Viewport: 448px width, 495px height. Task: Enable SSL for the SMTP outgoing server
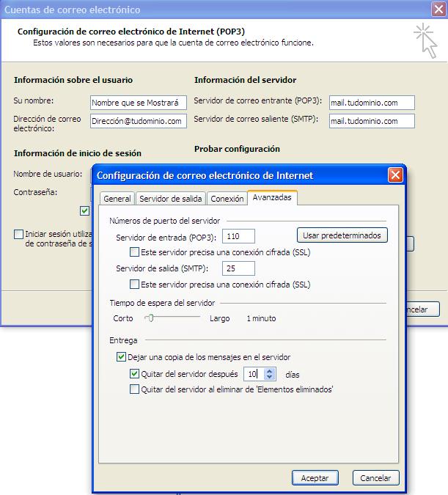click(x=134, y=284)
